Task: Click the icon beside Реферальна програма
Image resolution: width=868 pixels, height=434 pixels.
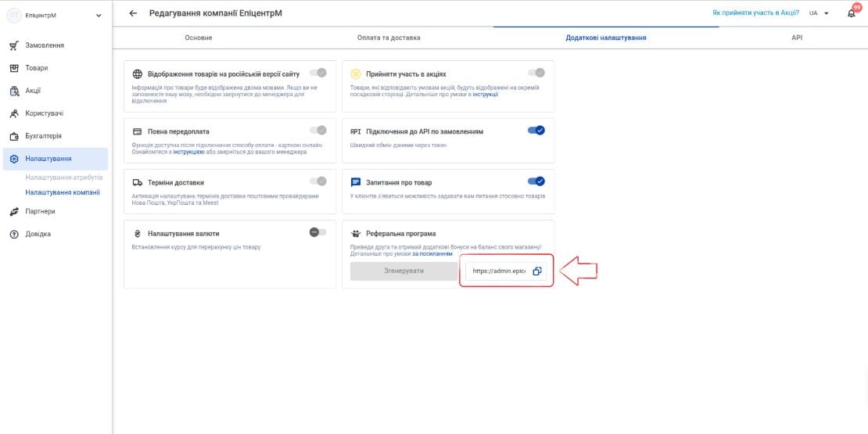Action: coord(356,234)
